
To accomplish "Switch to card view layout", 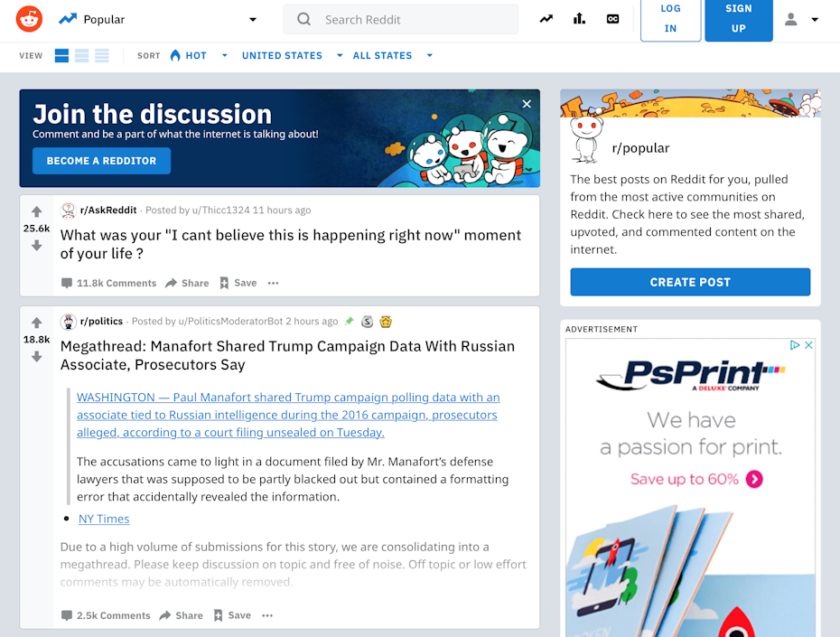I will 61,56.
